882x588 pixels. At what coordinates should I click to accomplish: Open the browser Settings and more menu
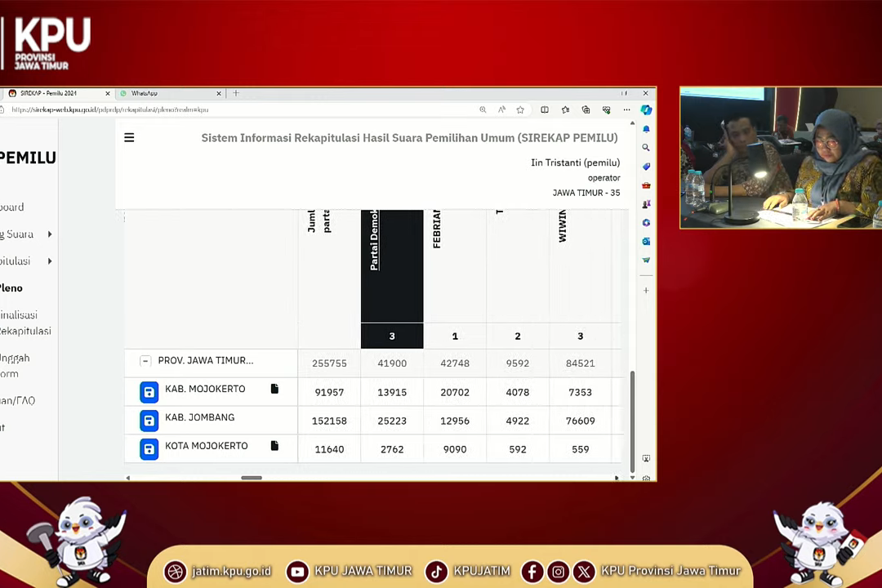click(x=626, y=109)
